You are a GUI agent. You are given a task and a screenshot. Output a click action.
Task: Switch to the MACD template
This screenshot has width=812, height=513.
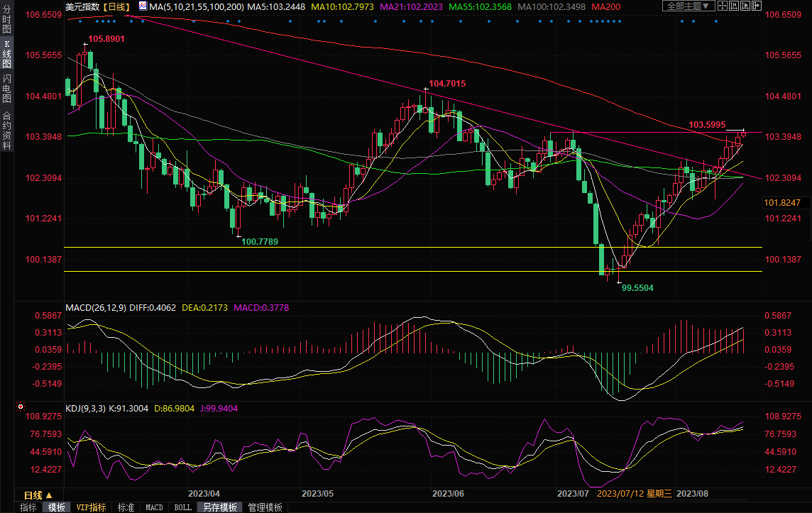(154, 507)
